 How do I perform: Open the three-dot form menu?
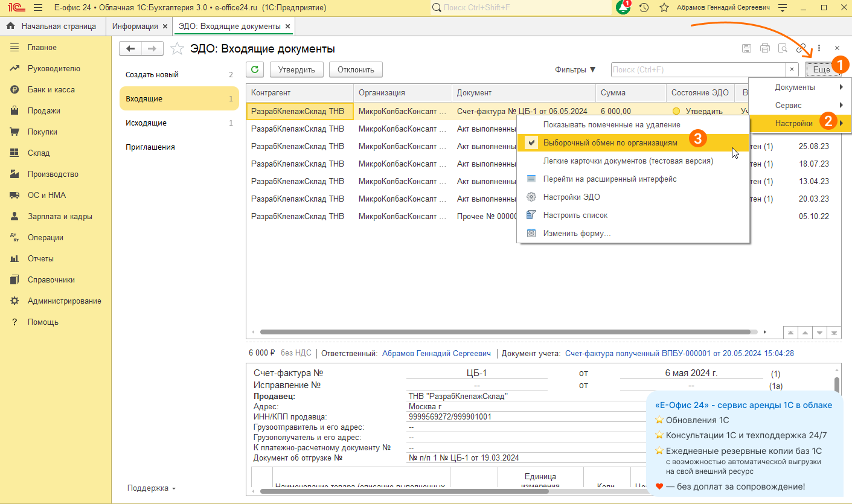tap(819, 48)
